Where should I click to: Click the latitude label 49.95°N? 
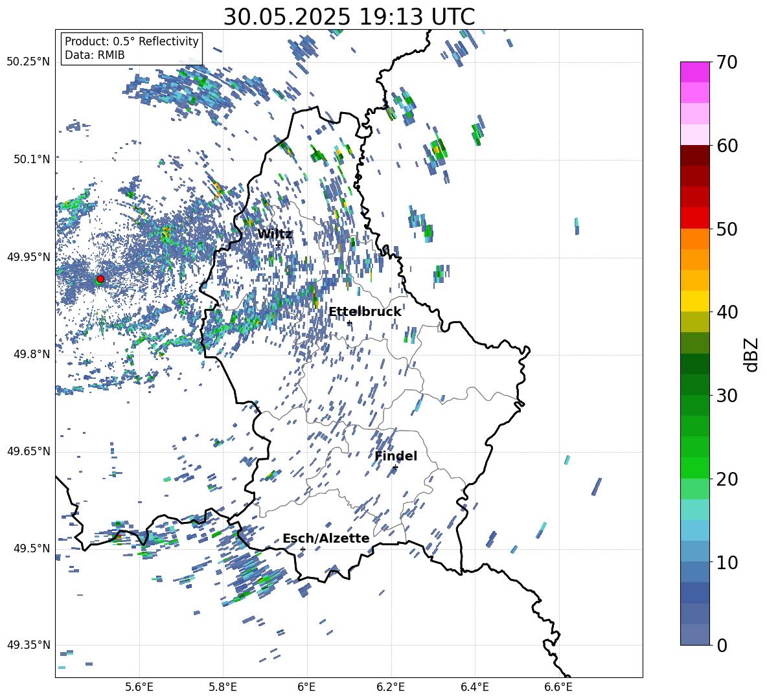click(x=29, y=256)
